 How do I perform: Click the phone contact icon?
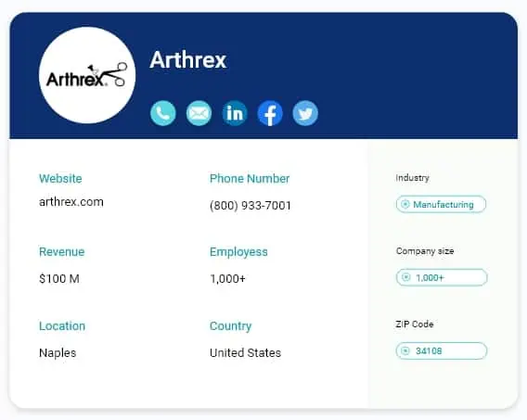(x=163, y=113)
